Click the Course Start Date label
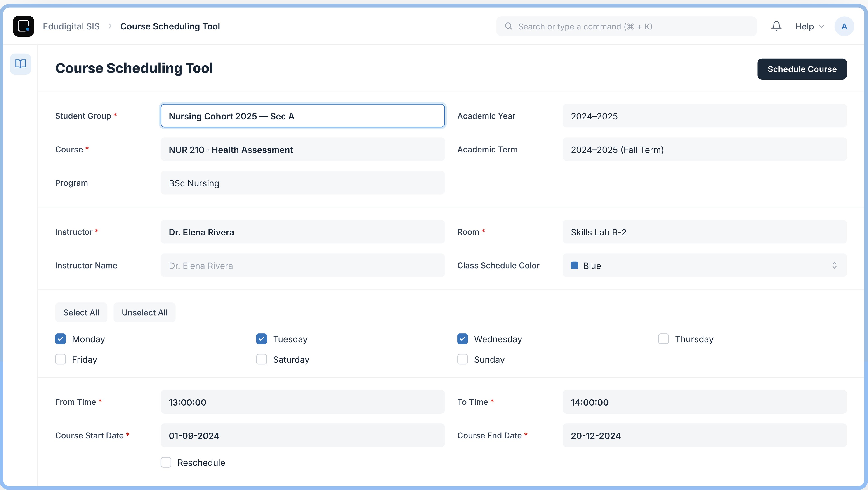 coord(89,435)
